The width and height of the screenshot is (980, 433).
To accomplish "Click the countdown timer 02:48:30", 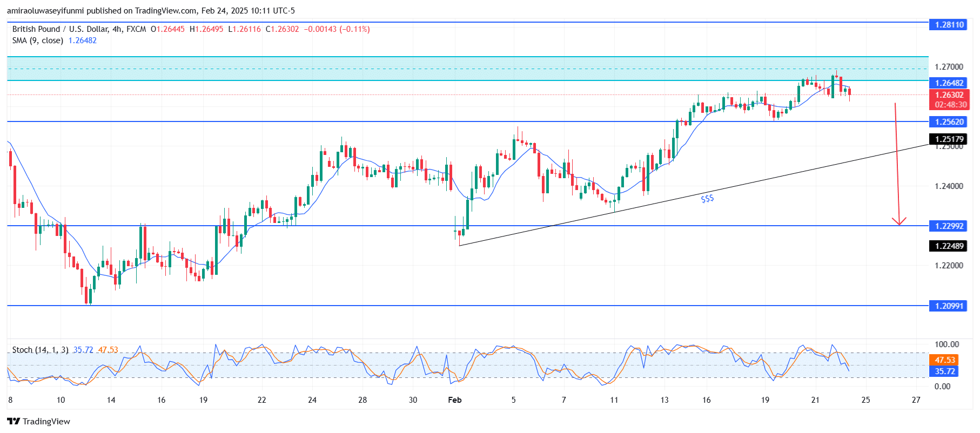I will (950, 105).
